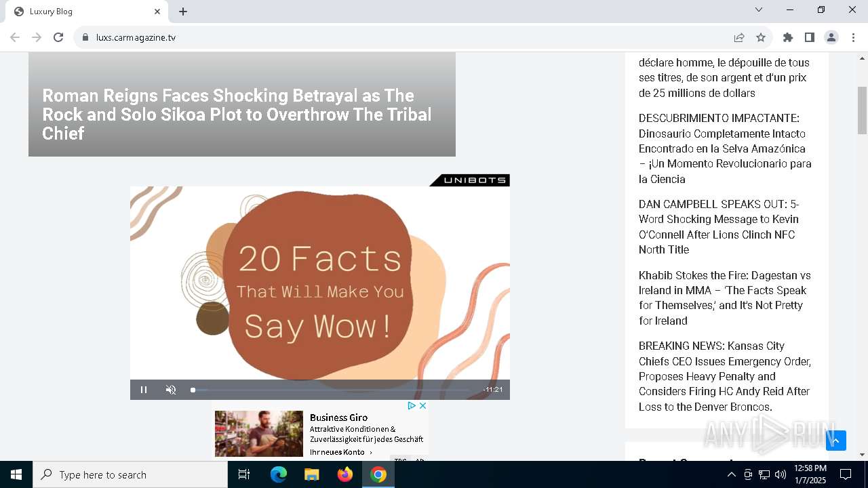Open Kansas City Chiefs CEO article
The width and height of the screenshot is (868, 488).
(725, 376)
